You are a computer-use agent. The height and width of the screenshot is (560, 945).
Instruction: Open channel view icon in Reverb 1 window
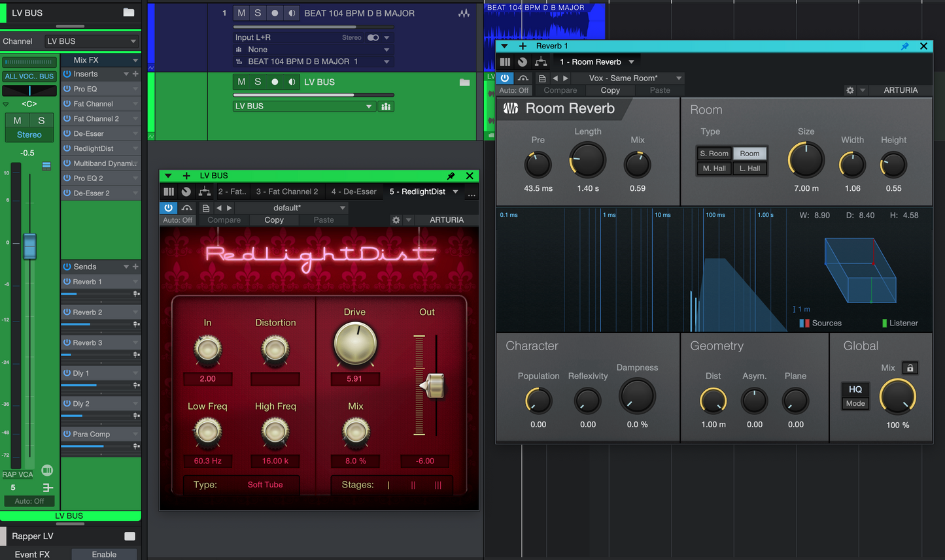[505, 62]
